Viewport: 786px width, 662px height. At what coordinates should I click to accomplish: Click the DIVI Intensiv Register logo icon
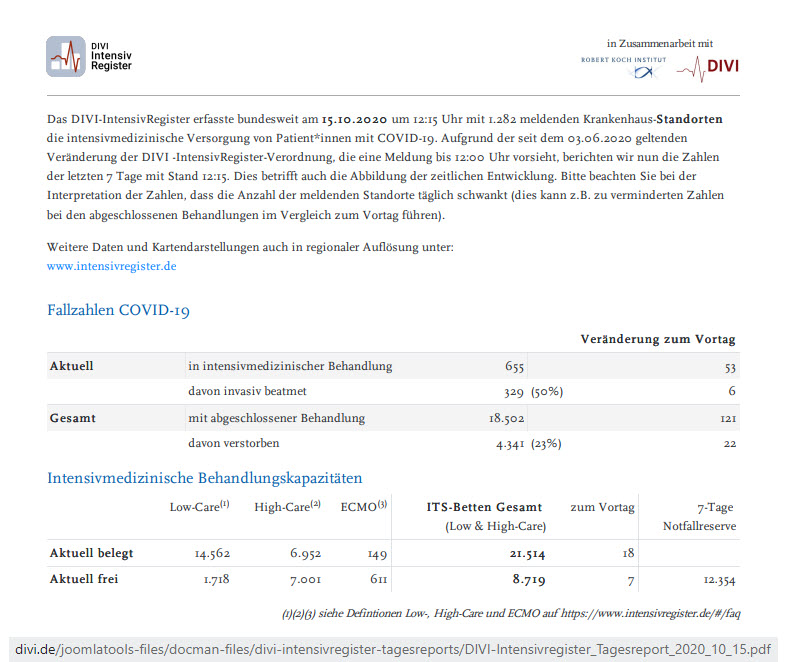[66, 57]
